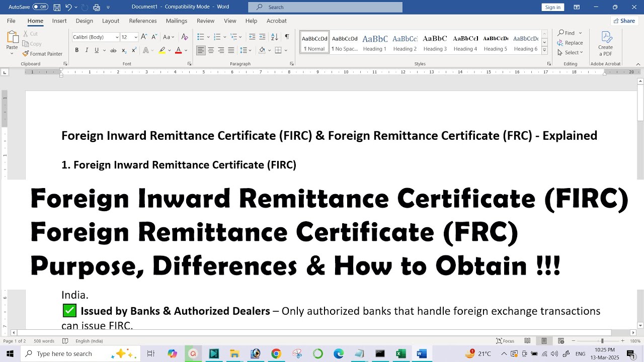644x362 pixels.
Task: Open Windows Start menu
Action: [10, 353]
